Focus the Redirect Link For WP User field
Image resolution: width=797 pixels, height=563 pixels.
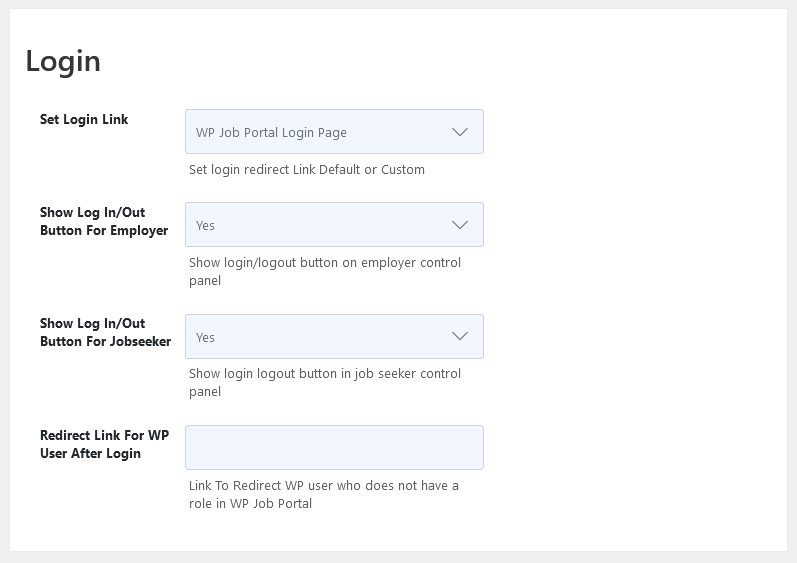[x=334, y=448]
